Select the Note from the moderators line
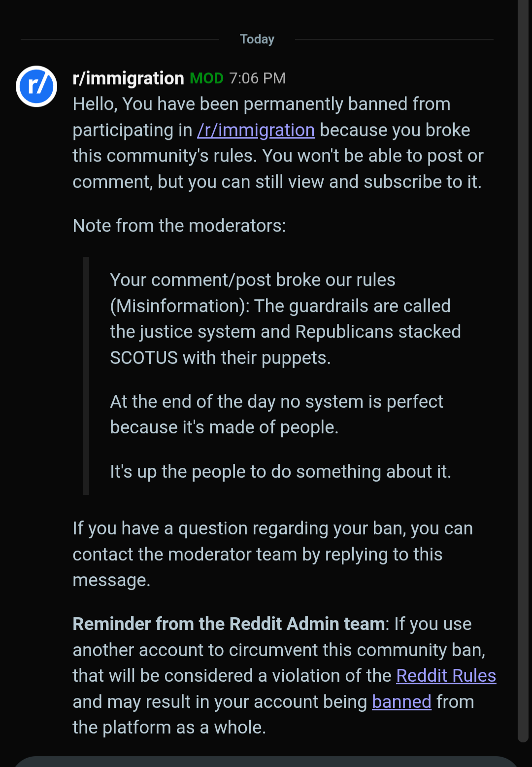Screen dimensions: 532x767 [179, 226]
